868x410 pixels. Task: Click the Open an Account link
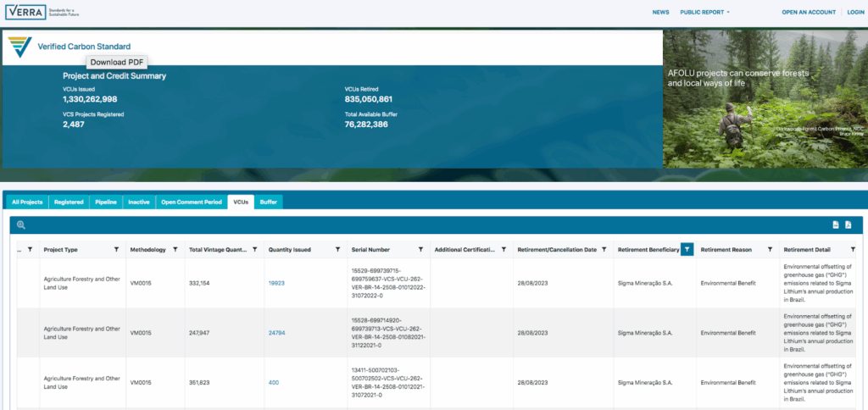click(x=809, y=12)
